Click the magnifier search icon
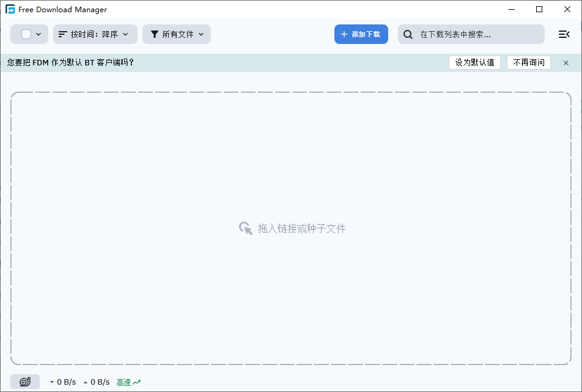 point(408,34)
